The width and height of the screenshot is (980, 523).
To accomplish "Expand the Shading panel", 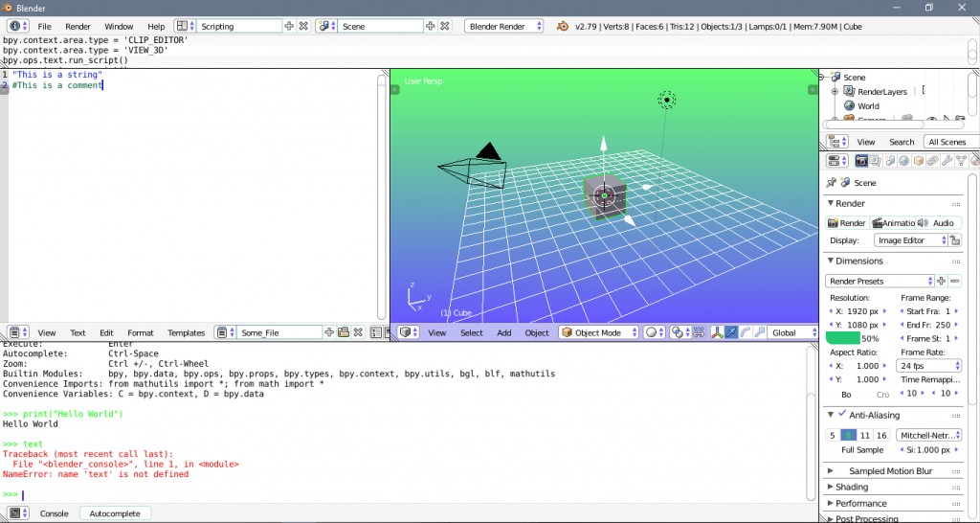I will [x=852, y=488].
